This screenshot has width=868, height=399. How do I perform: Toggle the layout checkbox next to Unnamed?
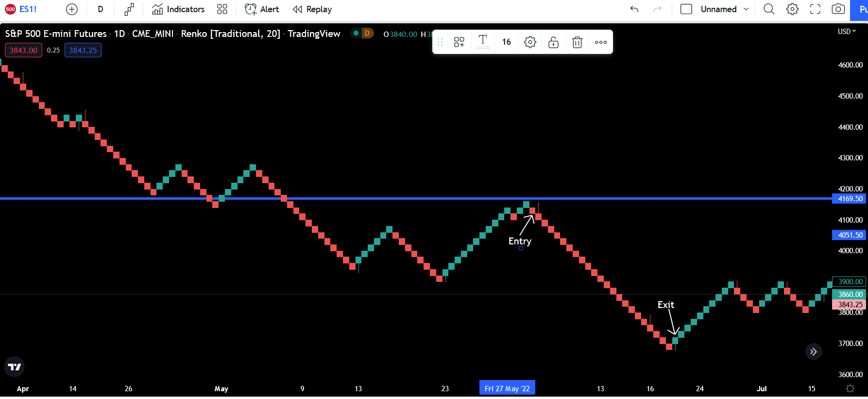point(686,9)
